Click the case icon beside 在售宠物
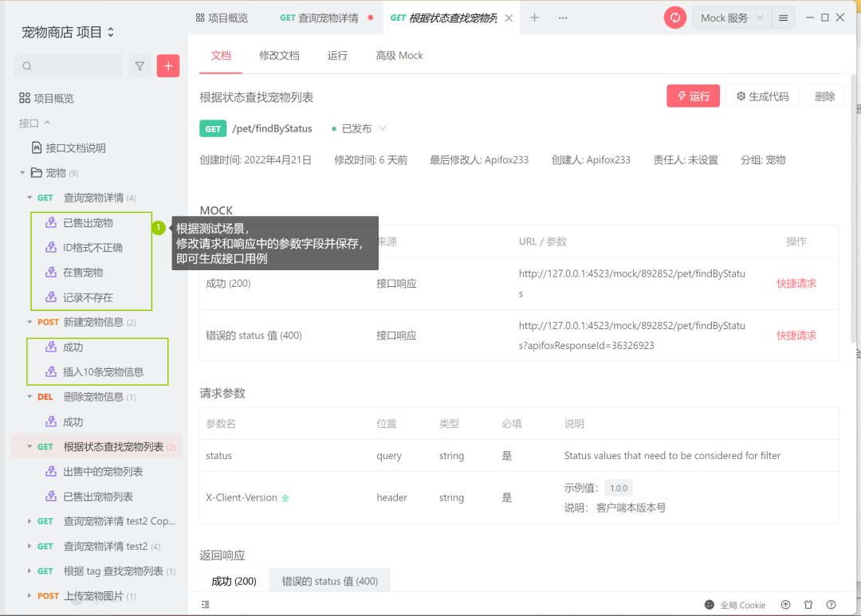The image size is (861, 616). point(50,272)
